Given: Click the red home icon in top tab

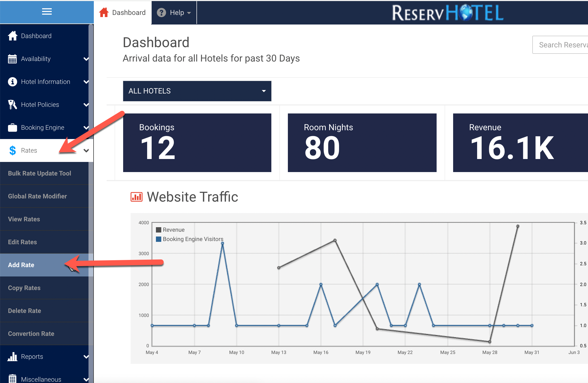Looking at the screenshot, I should (x=104, y=13).
